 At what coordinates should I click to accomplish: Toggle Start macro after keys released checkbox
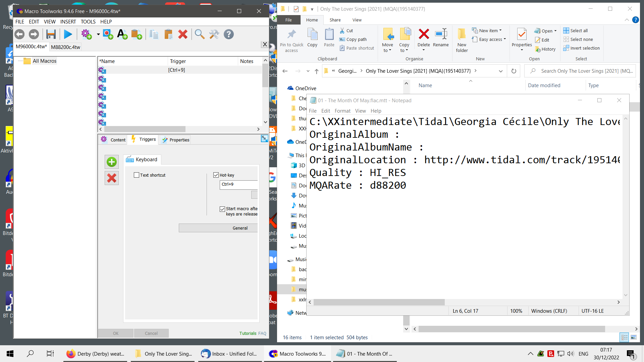222,209
